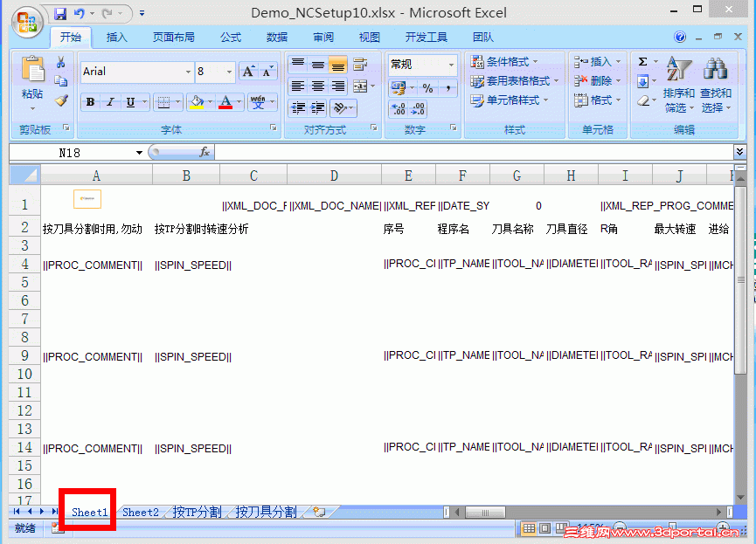Toggle italic formatting
Image resolution: width=756 pixels, height=544 pixels.
tap(110, 102)
